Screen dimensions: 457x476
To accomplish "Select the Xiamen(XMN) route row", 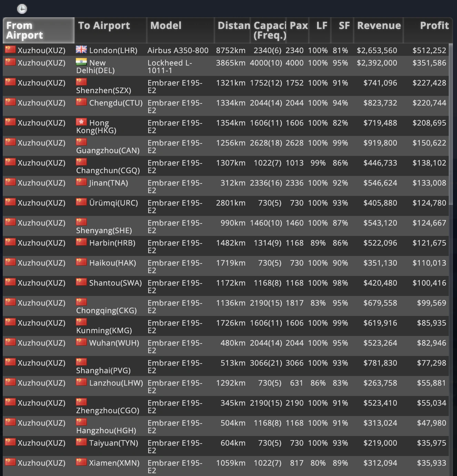I will pyautogui.click(x=226, y=466).
